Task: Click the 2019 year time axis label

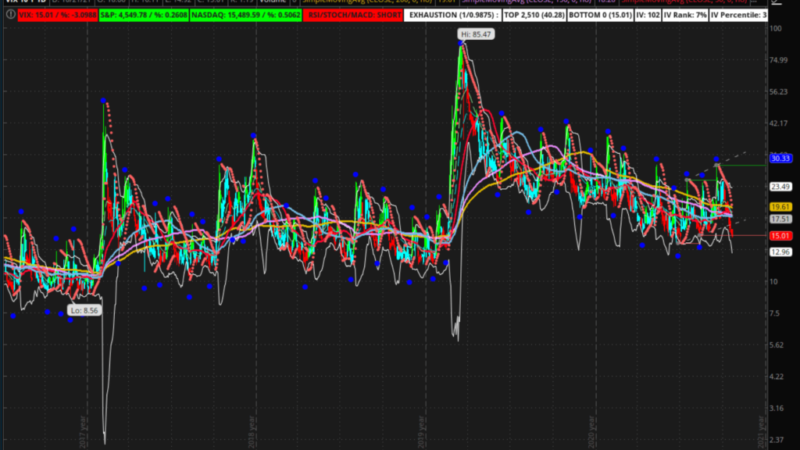Action: point(422,432)
